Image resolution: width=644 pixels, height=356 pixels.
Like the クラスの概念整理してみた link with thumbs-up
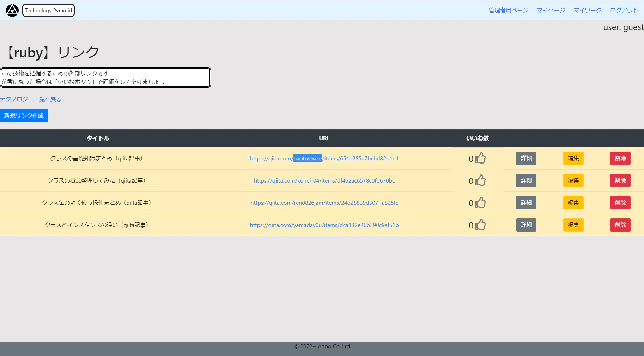pos(480,180)
